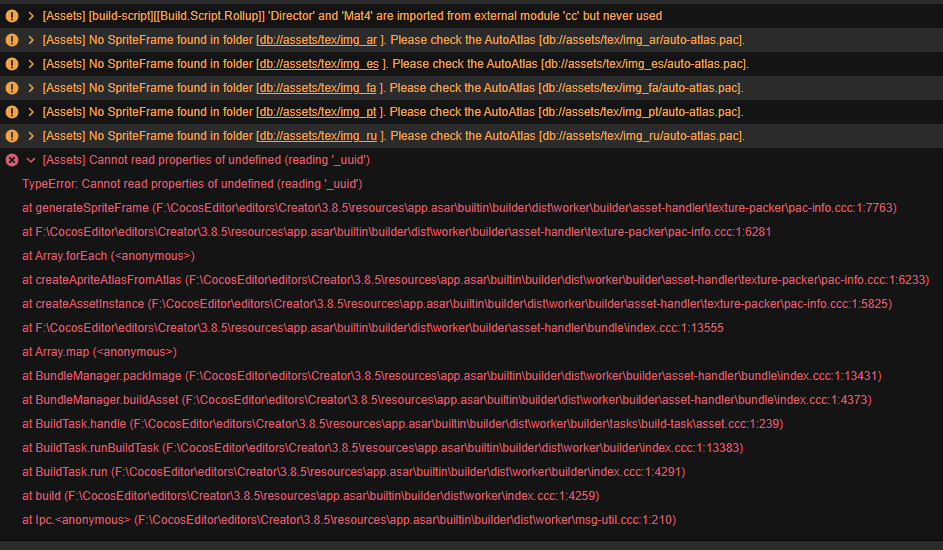Select the 'at BundleManager.buildAsset' stack line
The width and height of the screenshot is (943, 550).
[447, 400]
